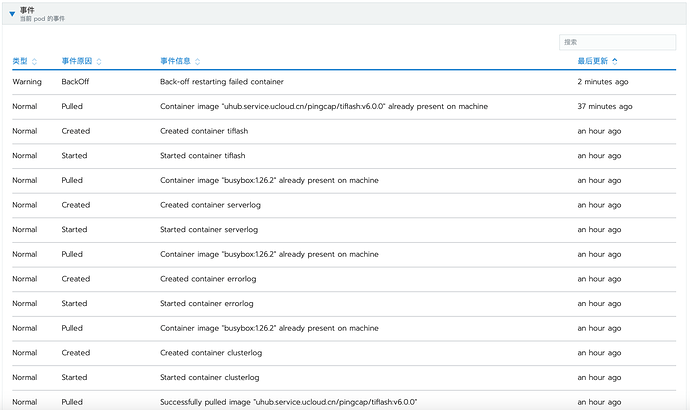
Task: Select the 事件 section title
Action: coord(27,10)
